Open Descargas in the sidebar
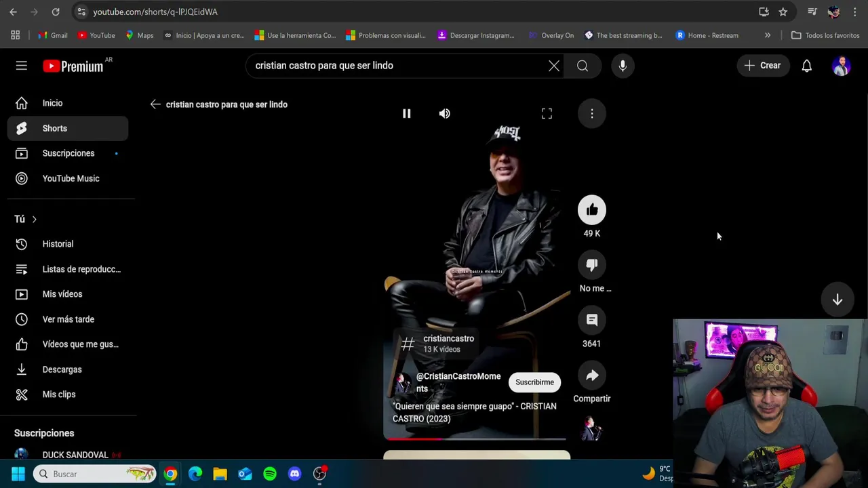 (68, 369)
